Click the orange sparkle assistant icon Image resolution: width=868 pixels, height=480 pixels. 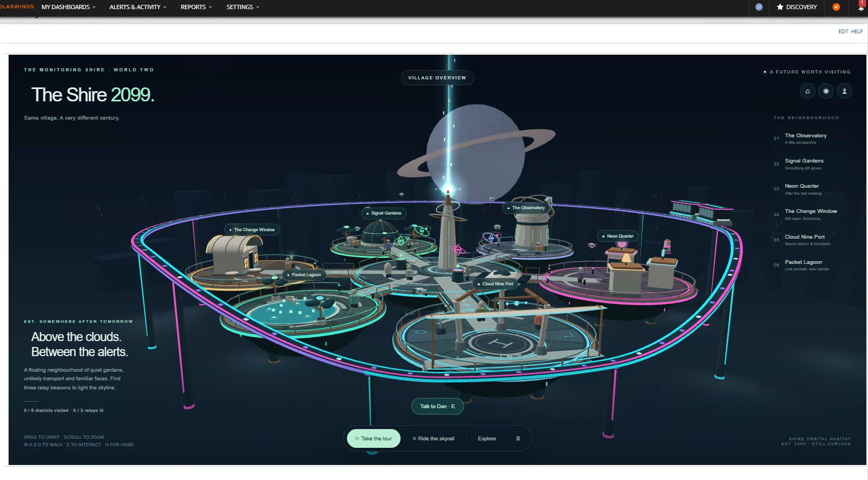(836, 7)
